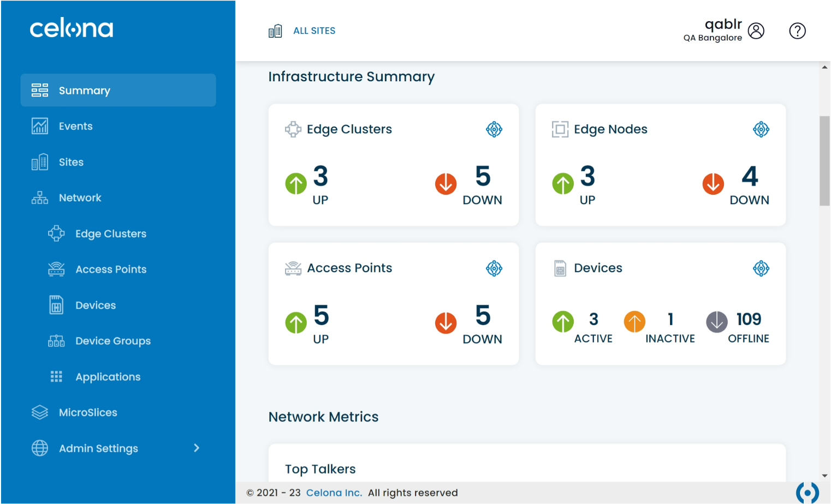The image size is (831, 504).
Task: Open the help question mark icon
Action: click(x=797, y=31)
